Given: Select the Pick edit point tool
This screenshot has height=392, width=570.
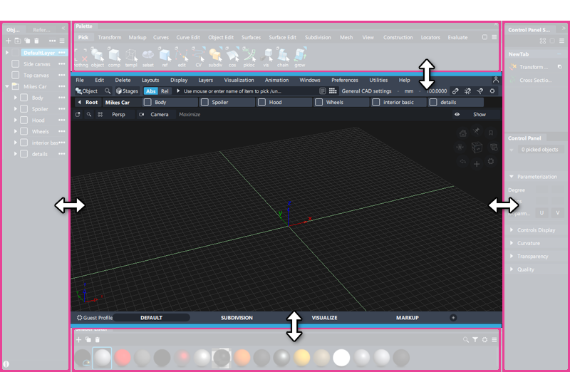Looking at the screenshot, I should pos(182,57).
